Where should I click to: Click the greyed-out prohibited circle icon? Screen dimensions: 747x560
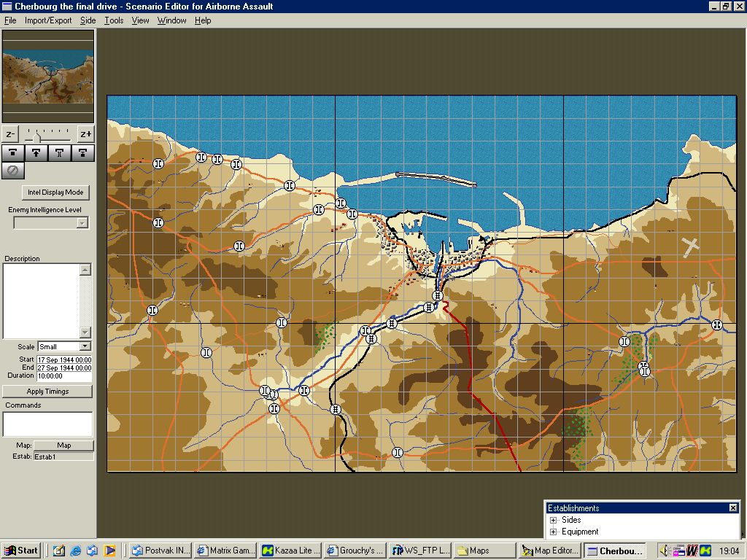(13, 171)
